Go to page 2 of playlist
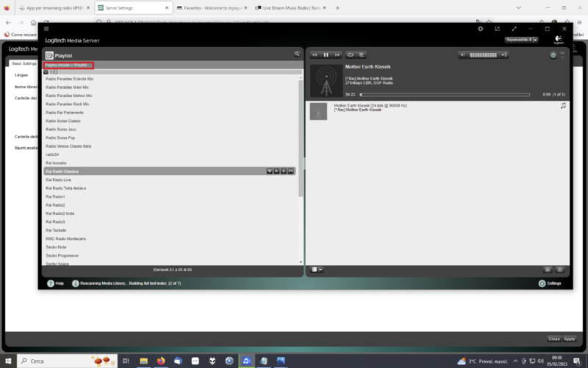 (x=54, y=72)
